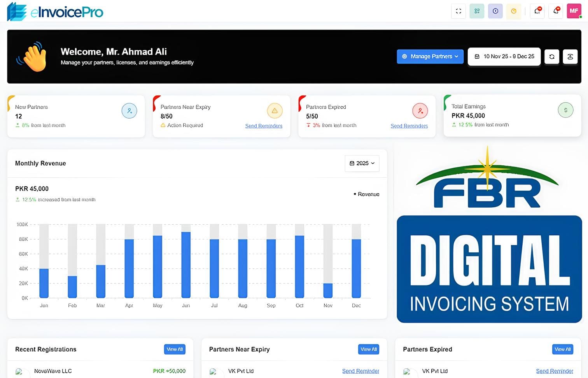Click the refresh icon in welcome banner

click(x=552, y=56)
